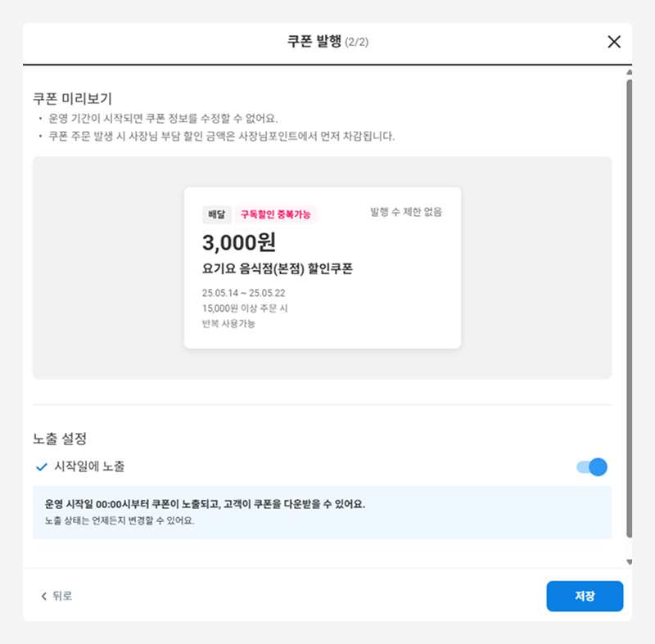Click the 쿠폰 미리보기 heading

72,98
